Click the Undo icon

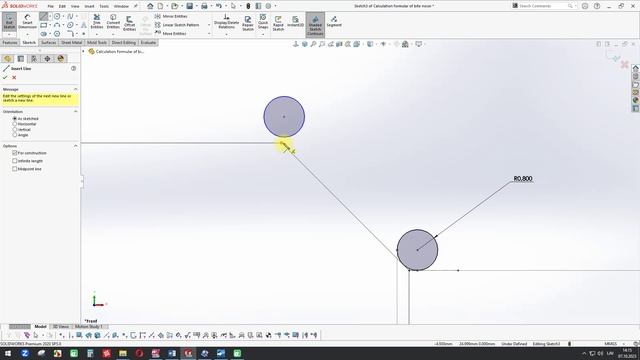point(219,6)
